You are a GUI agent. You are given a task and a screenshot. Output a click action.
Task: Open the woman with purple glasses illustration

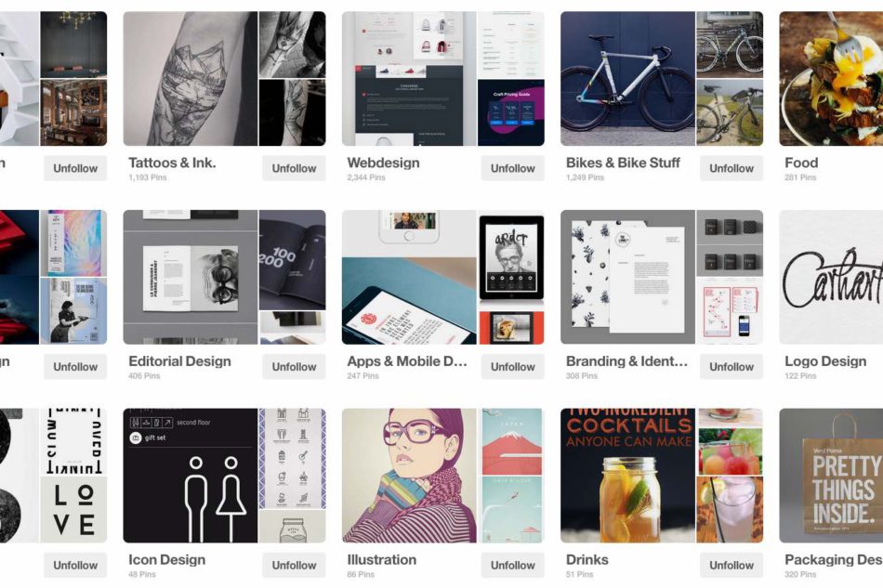pos(409,476)
